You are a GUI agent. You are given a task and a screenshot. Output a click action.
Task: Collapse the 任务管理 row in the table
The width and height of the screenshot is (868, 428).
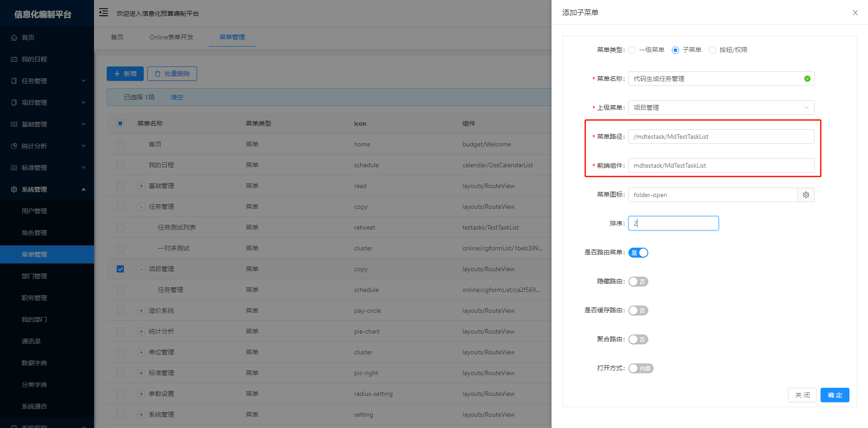click(x=142, y=207)
